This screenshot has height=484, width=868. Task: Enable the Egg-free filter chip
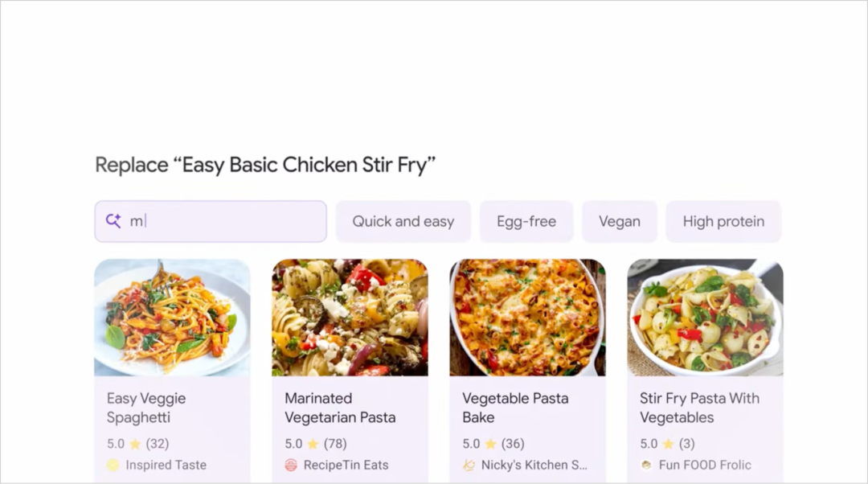click(526, 221)
